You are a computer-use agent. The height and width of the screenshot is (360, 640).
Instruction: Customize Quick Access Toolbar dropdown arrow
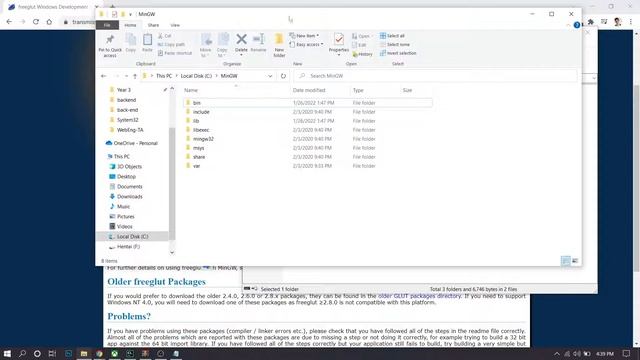[x=131, y=14]
